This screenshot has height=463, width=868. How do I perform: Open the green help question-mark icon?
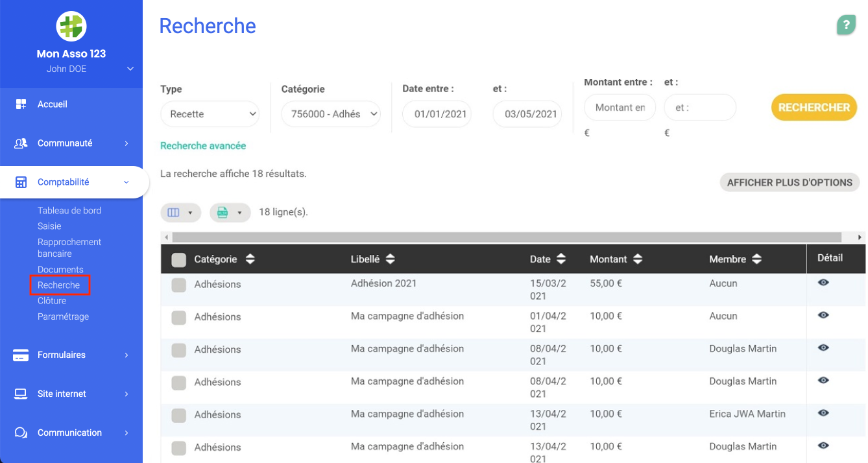pyautogui.click(x=846, y=25)
